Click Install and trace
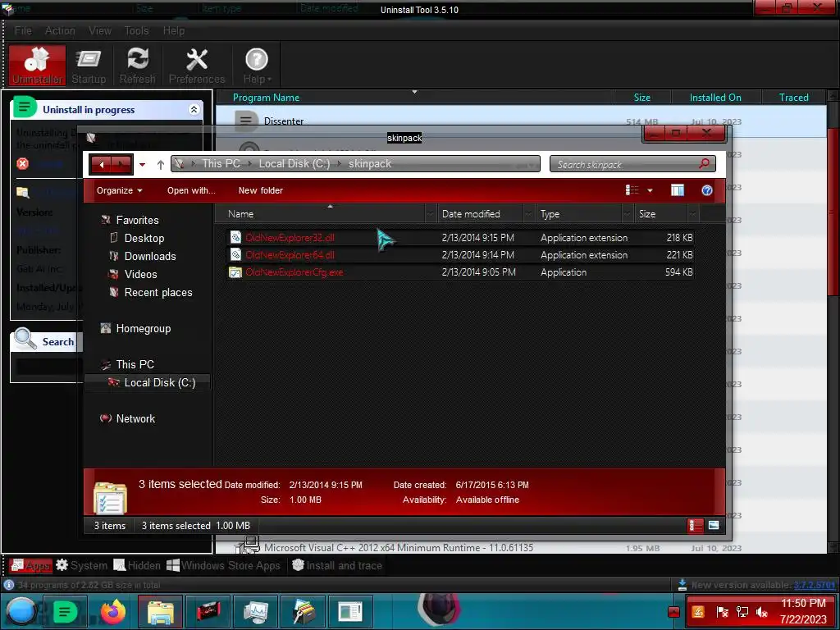Viewport: 840px width, 630px height. (337, 565)
